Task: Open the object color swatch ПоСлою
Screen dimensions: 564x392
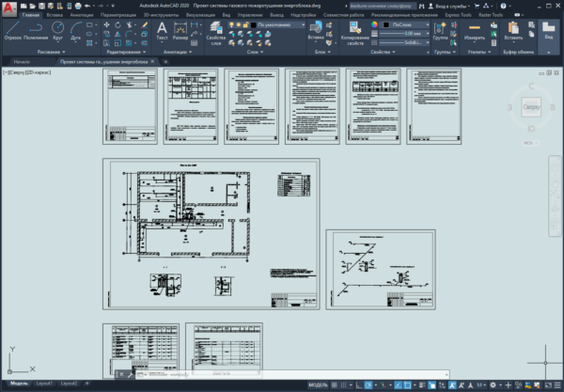Action: [406, 24]
